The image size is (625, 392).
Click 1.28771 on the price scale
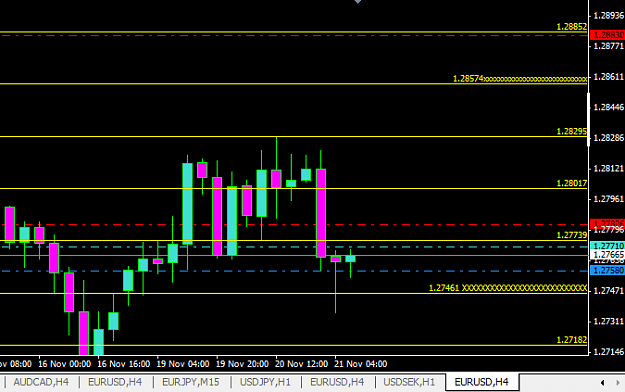tap(608, 46)
